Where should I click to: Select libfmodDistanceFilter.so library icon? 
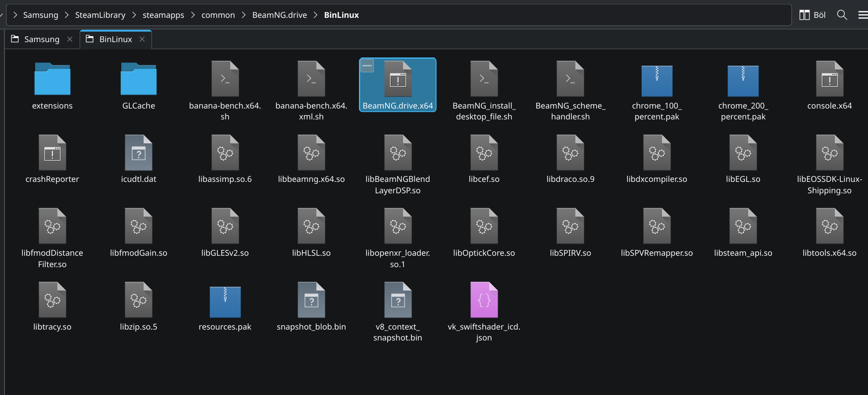[52, 226]
